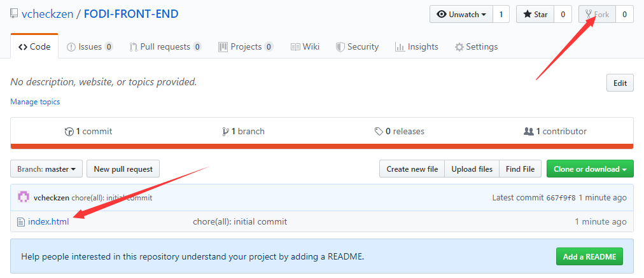Image resolution: width=644 pixels, height=278 pixels.
Task: Open latest commit hash 667f9f8
Action: click(561, 198)
